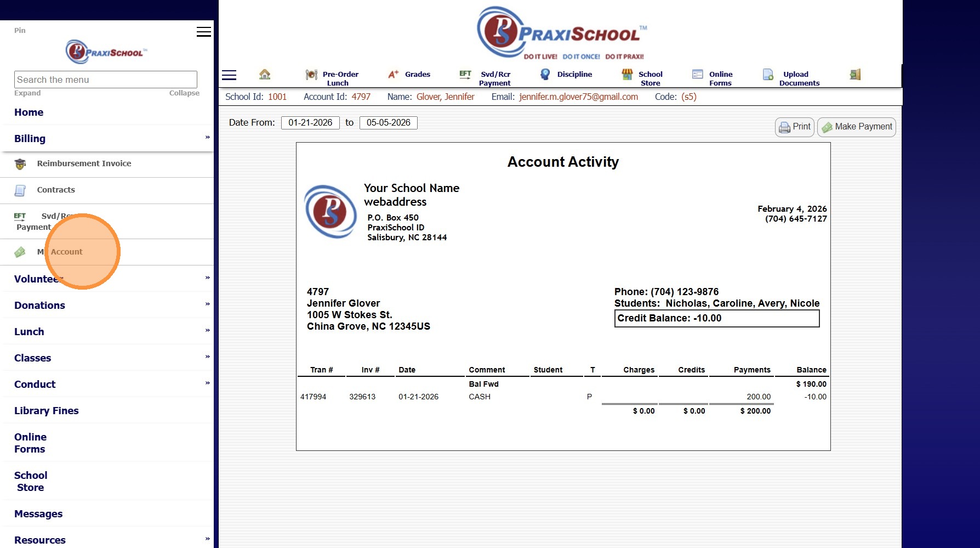Open Home in the sidebar
Image resolution: width=980 pixels, height=548 pixels.
click(29, 112)
